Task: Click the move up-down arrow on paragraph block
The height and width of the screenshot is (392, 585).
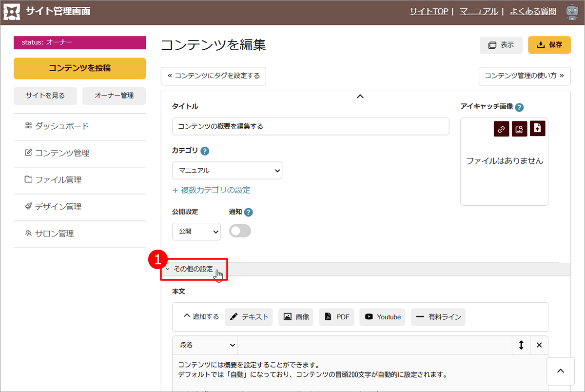Action: point(521,345)
